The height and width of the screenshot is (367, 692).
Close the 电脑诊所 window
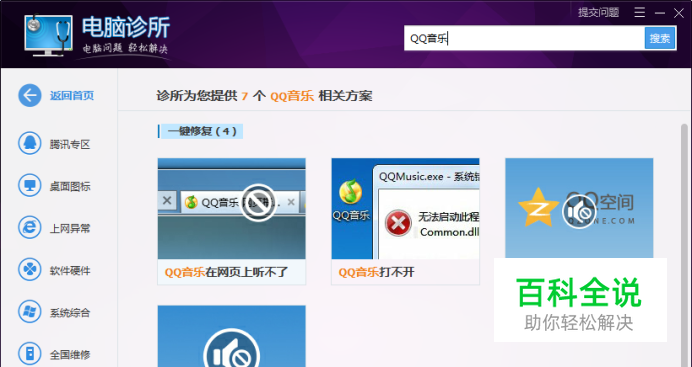679,13
